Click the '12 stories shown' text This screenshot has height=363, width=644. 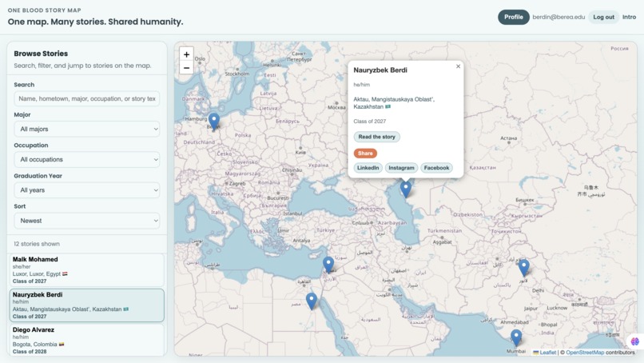[x=37, y=244]
